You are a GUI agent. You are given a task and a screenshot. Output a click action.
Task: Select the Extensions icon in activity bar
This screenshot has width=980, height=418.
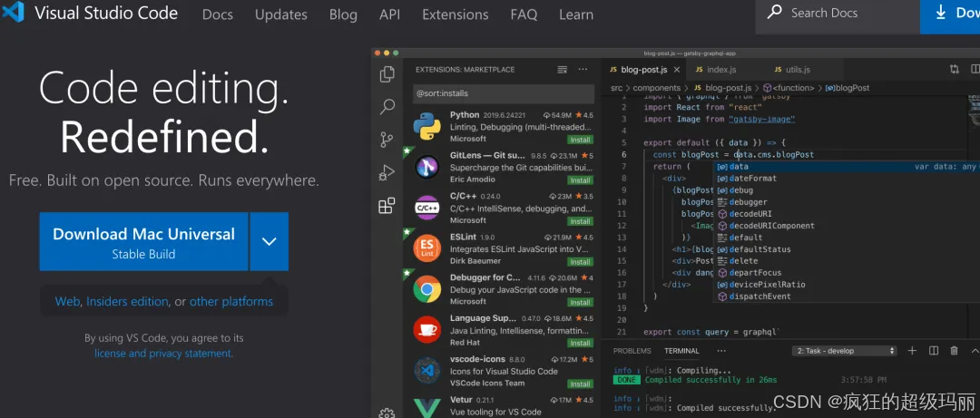click(x=387, y=205)
